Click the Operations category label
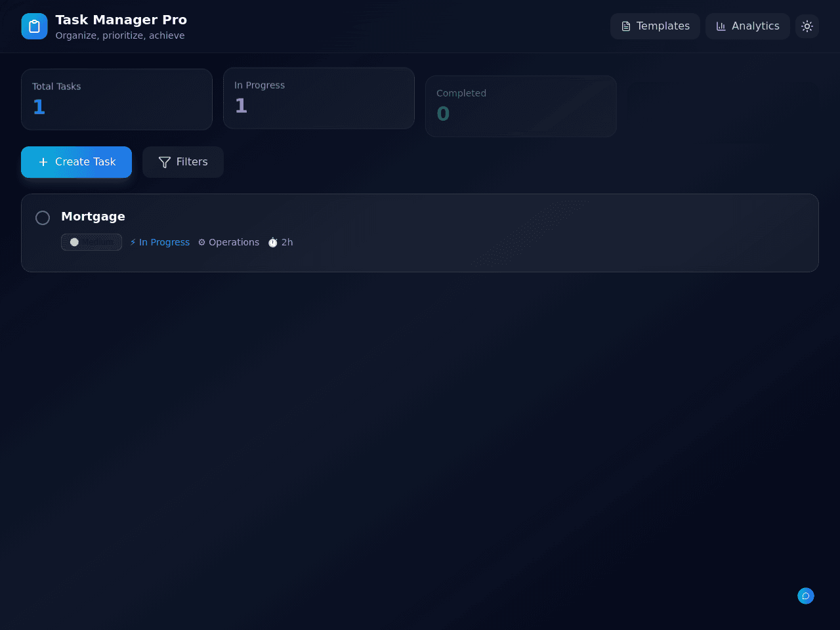Screen dimensions: 840x630 [228, 242]
